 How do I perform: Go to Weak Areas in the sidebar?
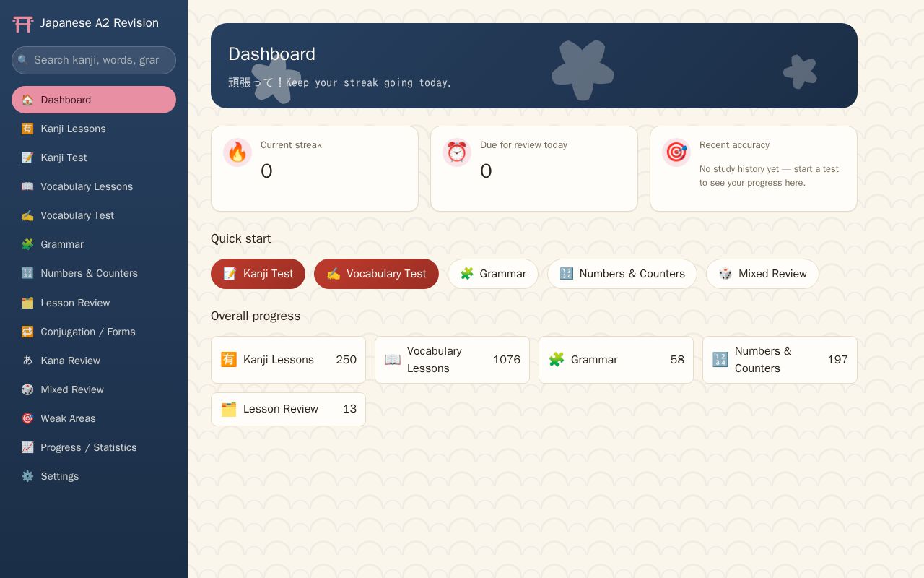pyautogui.click(x=94, y=418)
